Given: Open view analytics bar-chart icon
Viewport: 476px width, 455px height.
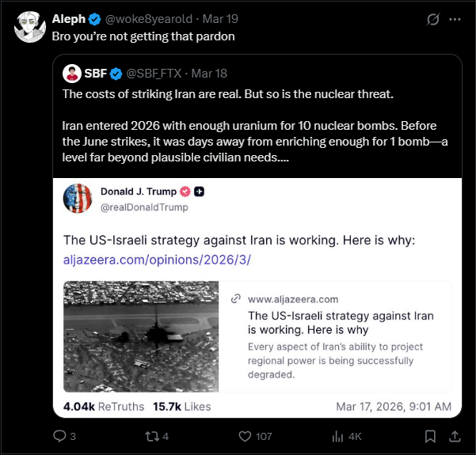Looking at the screenshot, I should [338, 436].
